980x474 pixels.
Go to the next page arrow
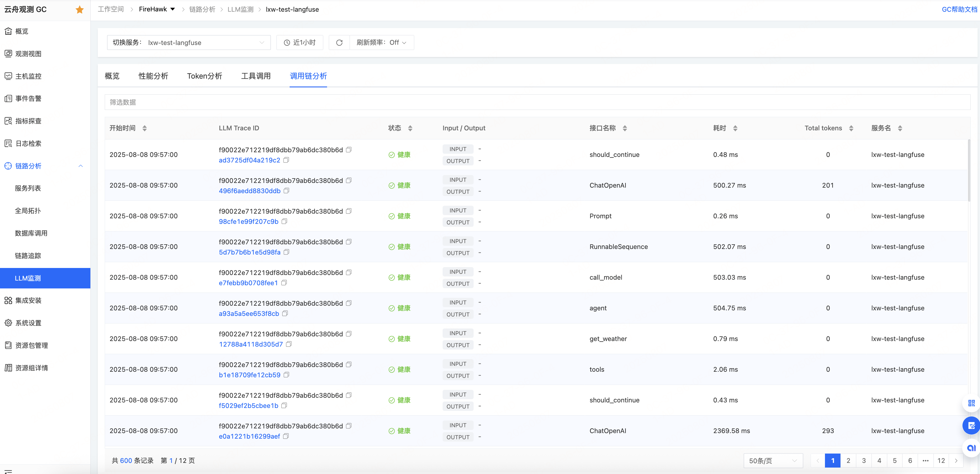[956, 461]
